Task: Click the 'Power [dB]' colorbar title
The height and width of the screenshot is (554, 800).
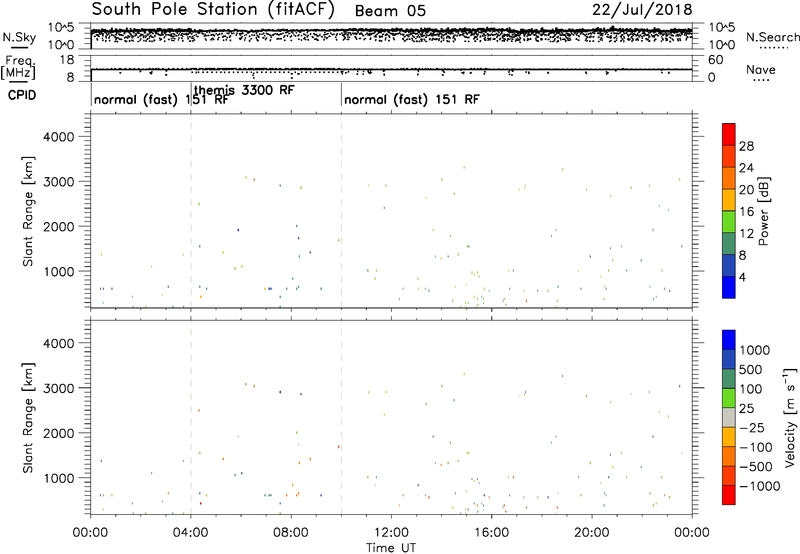Action: pos(764,211)
